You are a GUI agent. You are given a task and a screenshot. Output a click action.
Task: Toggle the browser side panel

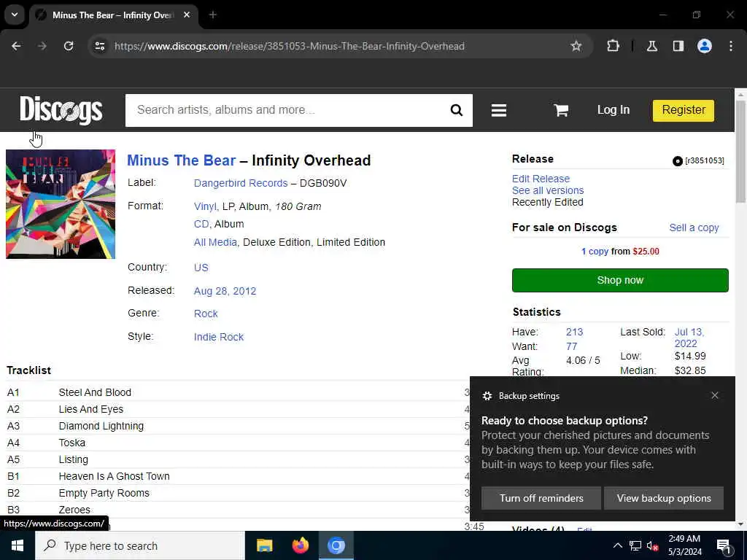(678, 46)
